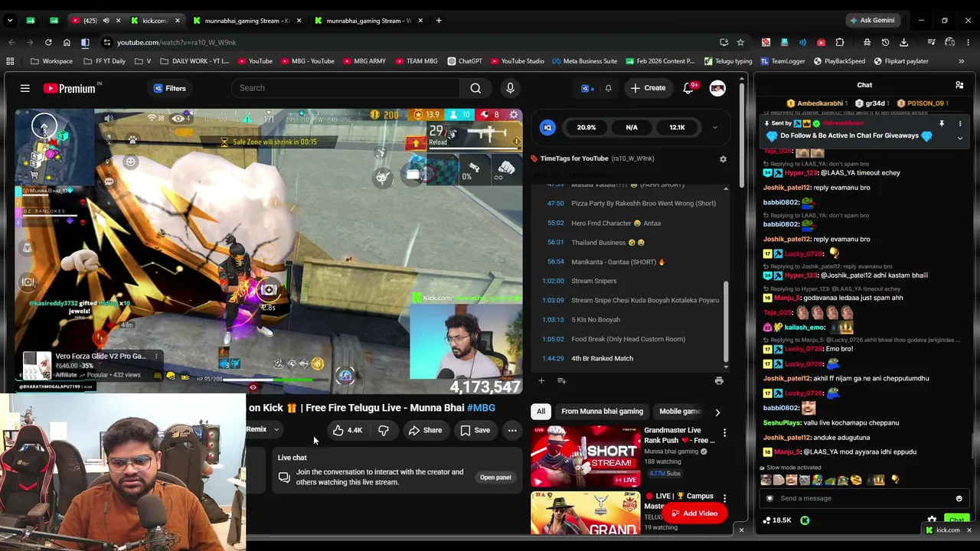Open the live chat panel
The width and height of the screenshot is (980, 551).
(x=495, y=478)
